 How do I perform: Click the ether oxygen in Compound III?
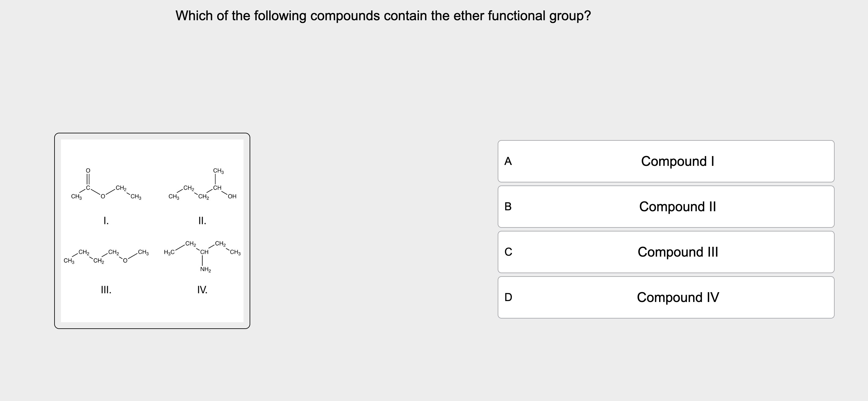pos(125,260)
